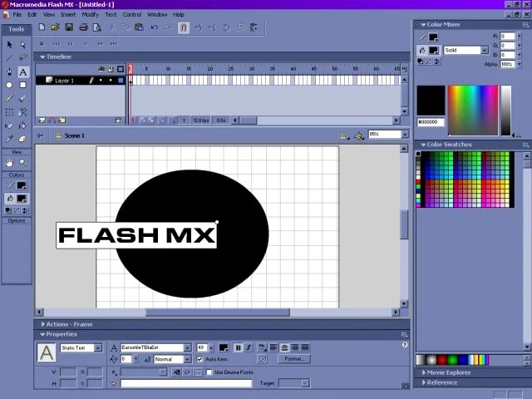Select the Lasso tool
This screenshot has width=532, height=399.
22,58
